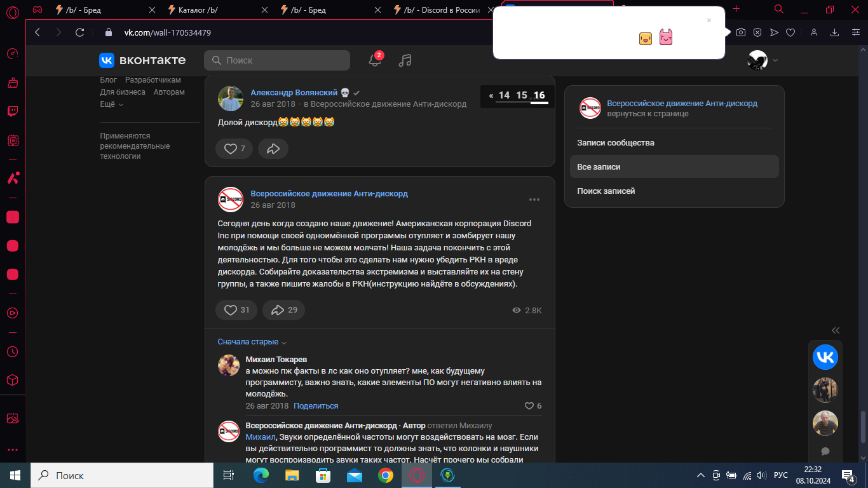Click the chat bubble icon in dock

tap(825, 451)
